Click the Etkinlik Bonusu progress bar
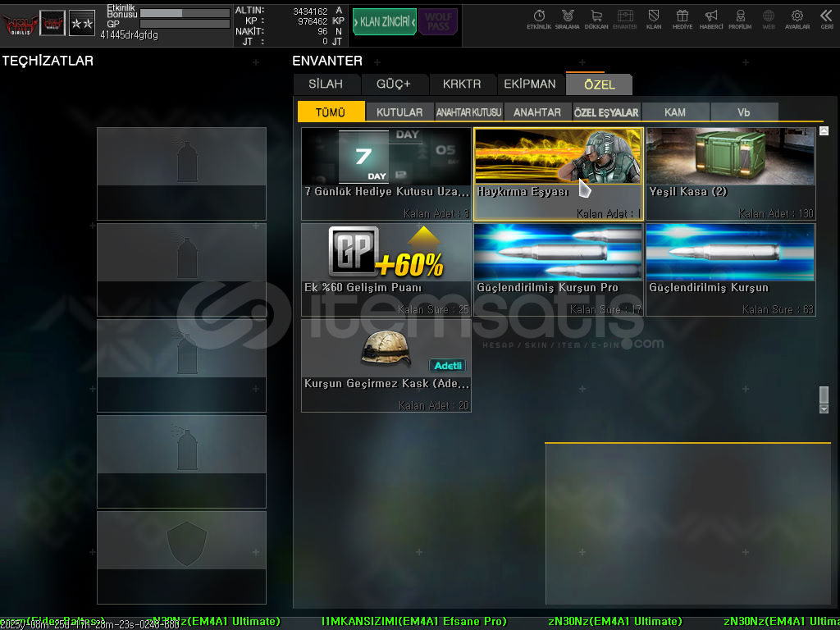 coord(185,13)
